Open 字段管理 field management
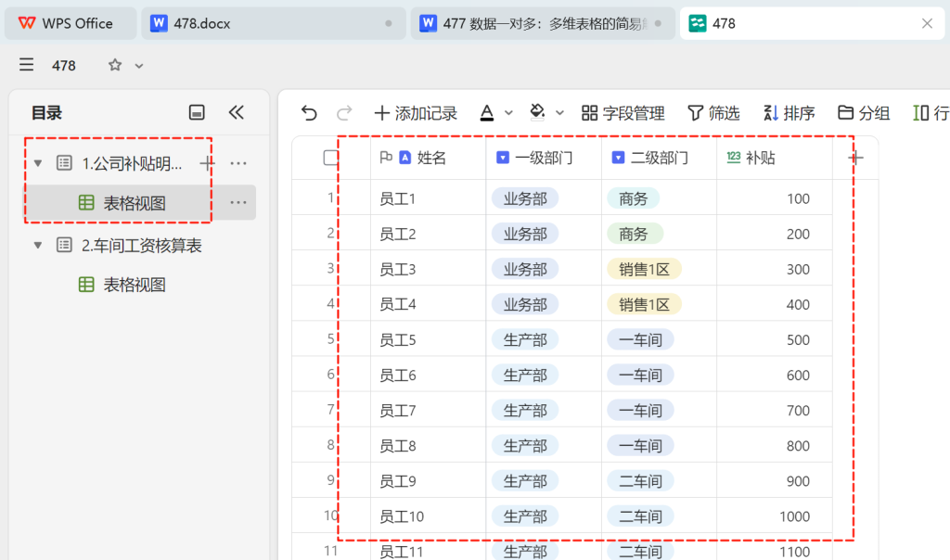 623,112
